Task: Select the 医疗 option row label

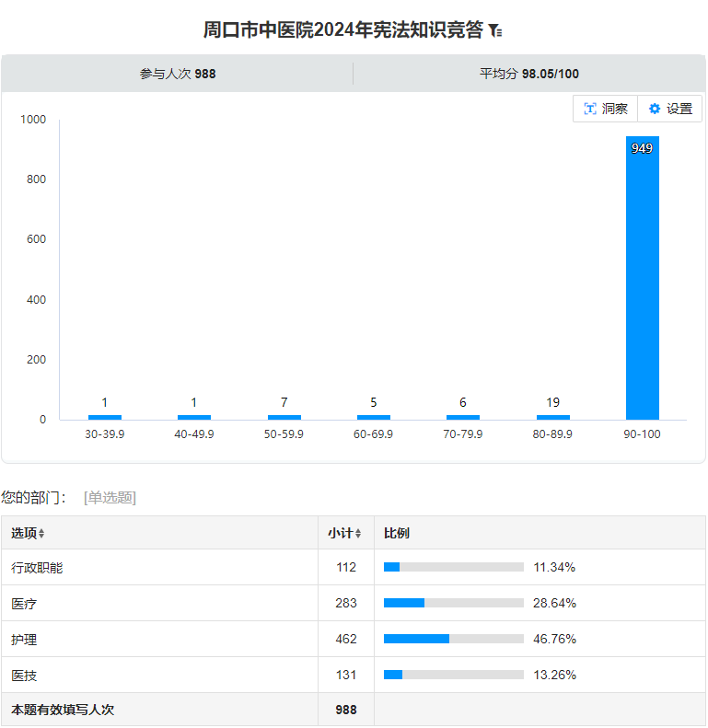Action: (24, 603)
